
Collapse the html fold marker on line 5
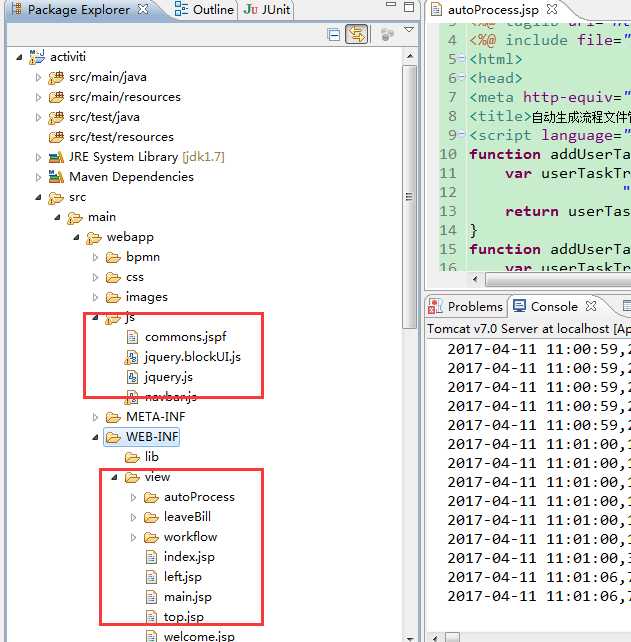click(461, 59)
